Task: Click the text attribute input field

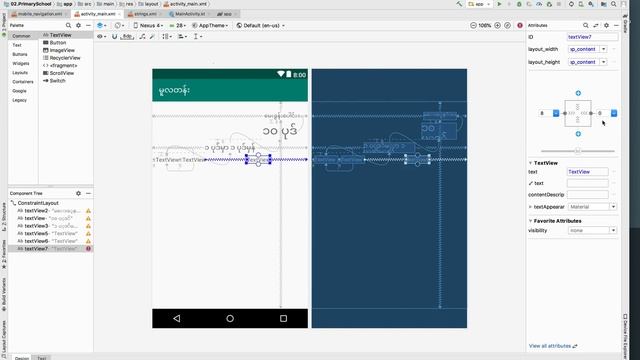Action: point(587,172)
